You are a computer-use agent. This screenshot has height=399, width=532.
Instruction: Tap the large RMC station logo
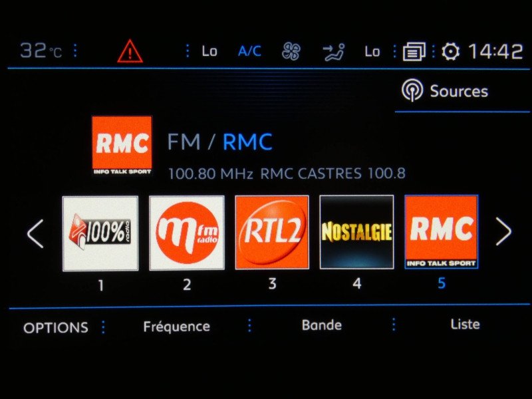[122, 146]
